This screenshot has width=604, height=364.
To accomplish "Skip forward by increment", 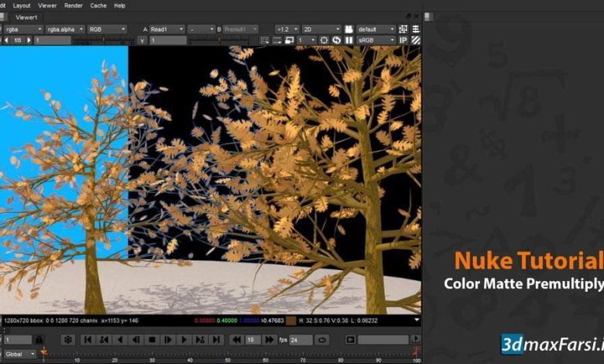I will point(269,340).
